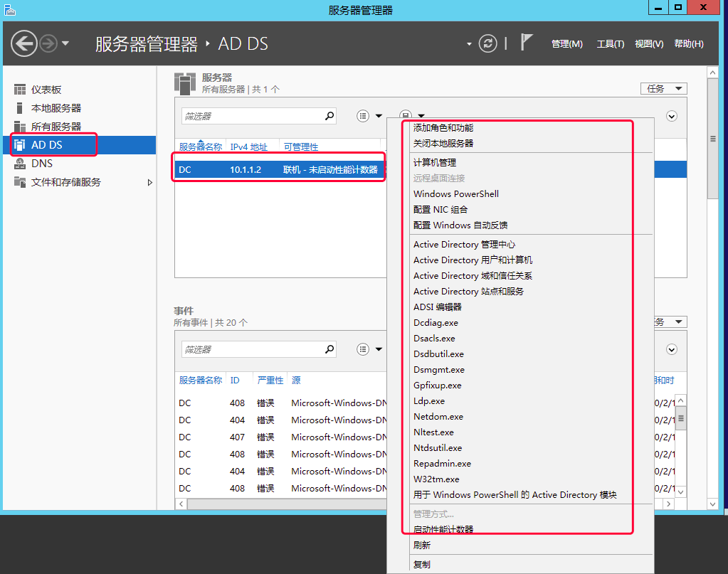The width and height of the screenshot is (728, 574).
Task: Click the search magnifier in servers filter
Action: (329, 116)
